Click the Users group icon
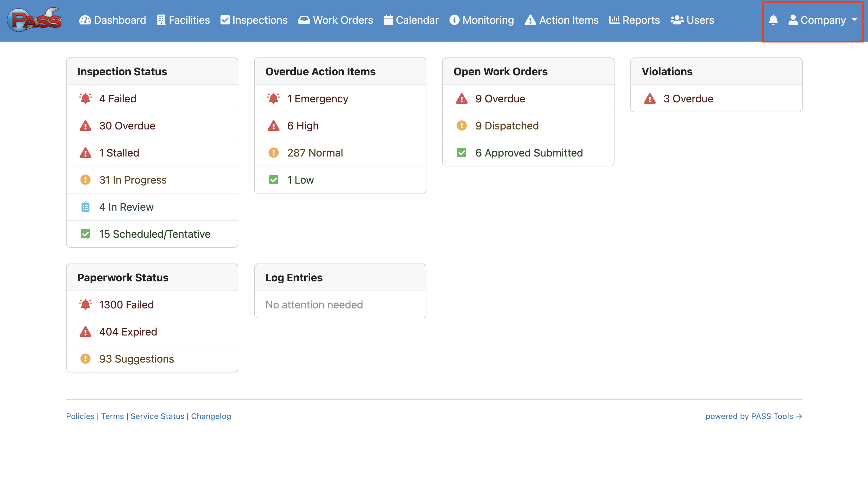 point(677,20)
